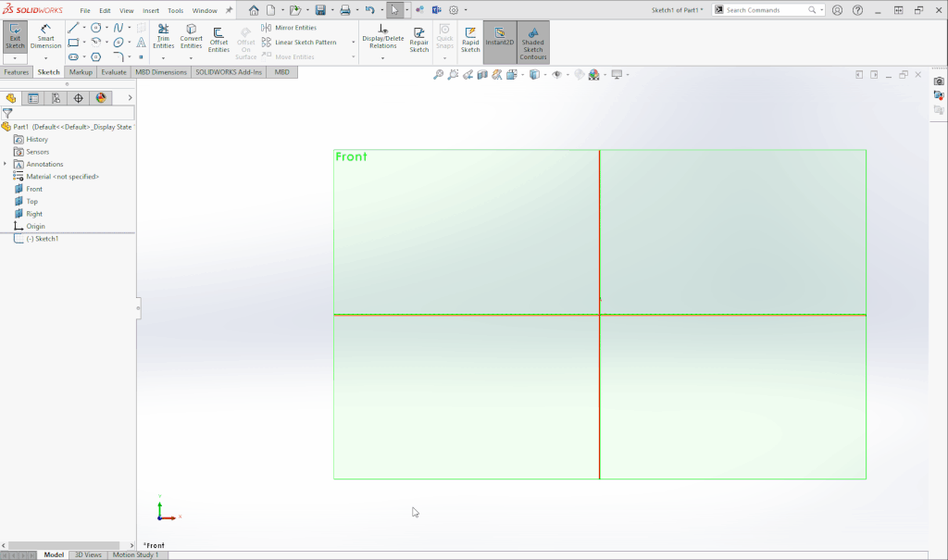Click the Exit Sketch button
This screenshot has height=560, width=948.
[15, 37]
